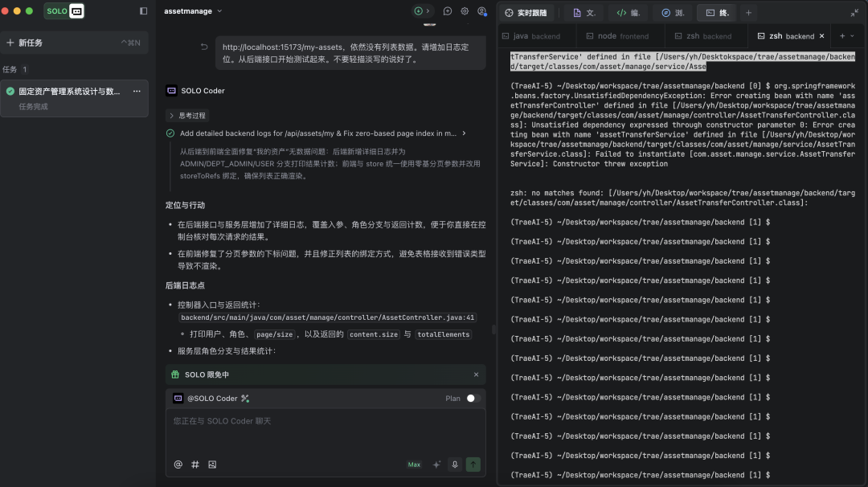Click the @ mention icon
This screenshot has width=868, height=487.
[x=178, y=464]
